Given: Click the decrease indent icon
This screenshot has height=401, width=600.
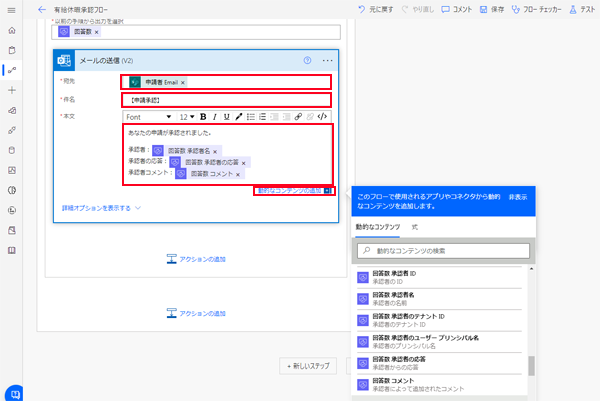Looking at the screenshot, I should click(x=274, y=117).
